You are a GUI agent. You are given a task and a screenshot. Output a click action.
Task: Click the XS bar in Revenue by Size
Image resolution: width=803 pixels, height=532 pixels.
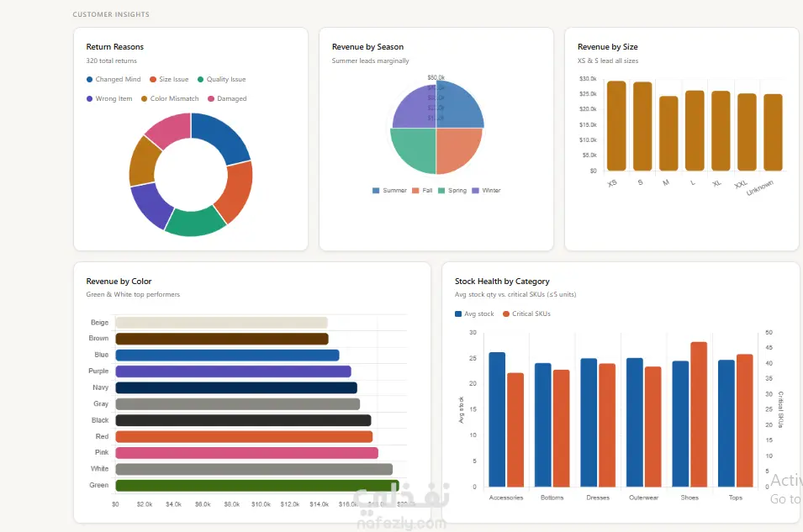(616, 126)
